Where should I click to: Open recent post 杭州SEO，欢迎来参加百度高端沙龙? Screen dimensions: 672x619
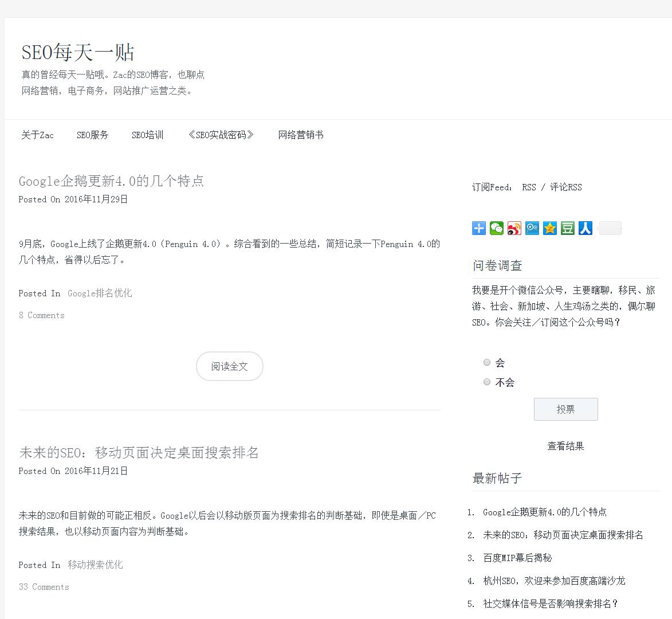point(554,581)
